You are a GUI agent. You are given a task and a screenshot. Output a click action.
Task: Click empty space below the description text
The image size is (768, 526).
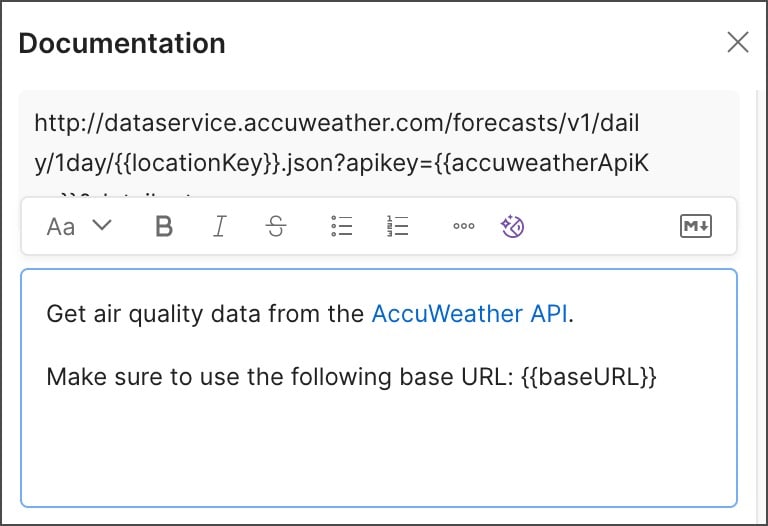(378, 450)
